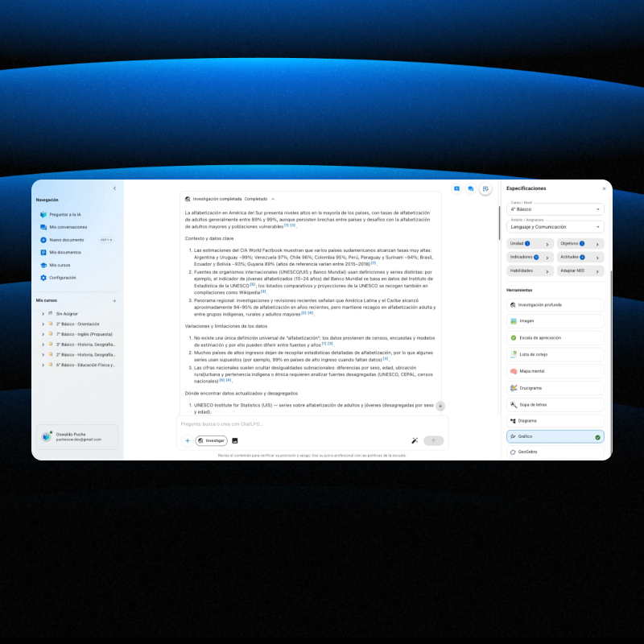Open the Ámbito / Asignatura dropdown
This screenshot has height=644, width=644.
click(555, 227)
